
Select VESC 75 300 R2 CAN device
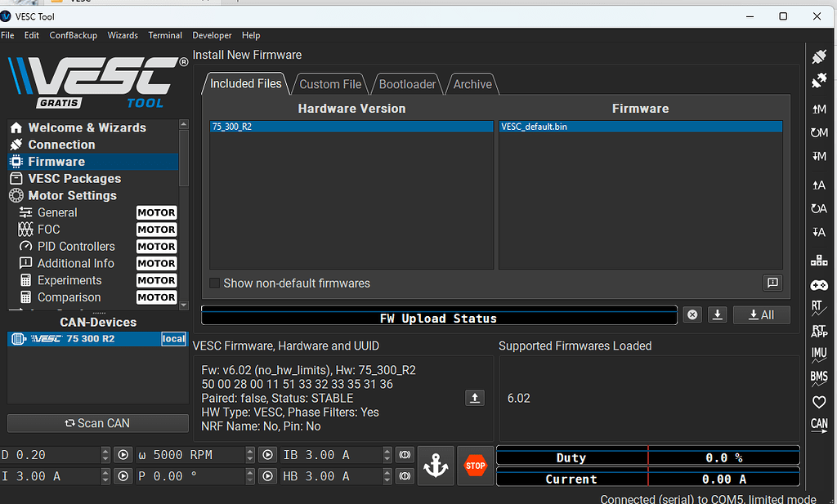(98, 339)
